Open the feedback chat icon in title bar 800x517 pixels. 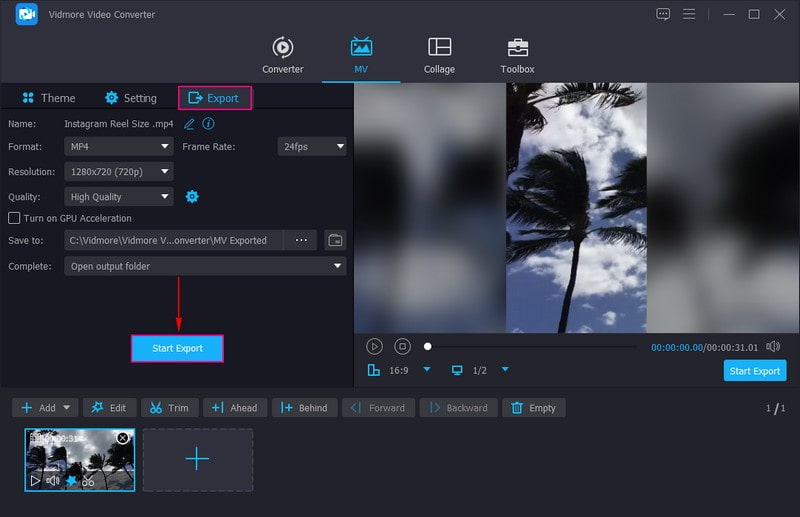(663, 14)
